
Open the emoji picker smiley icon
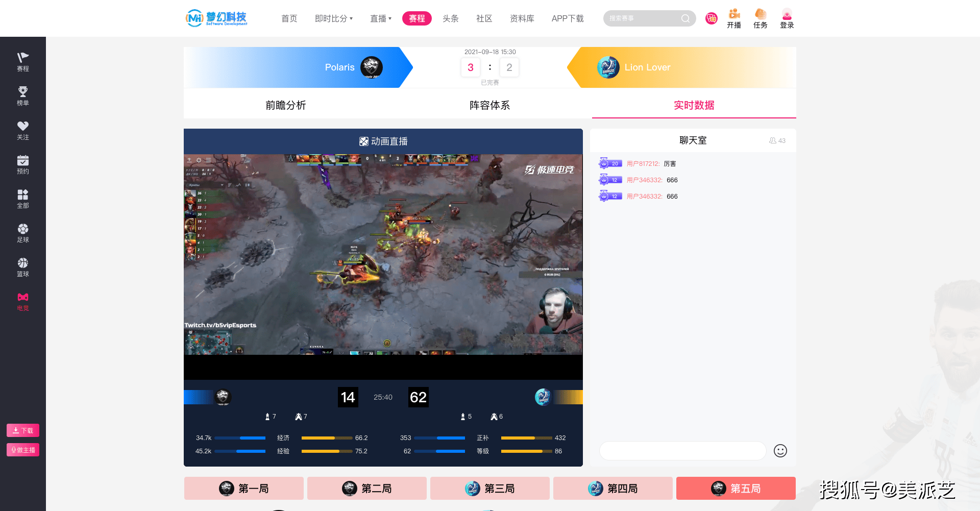(780, 451)
